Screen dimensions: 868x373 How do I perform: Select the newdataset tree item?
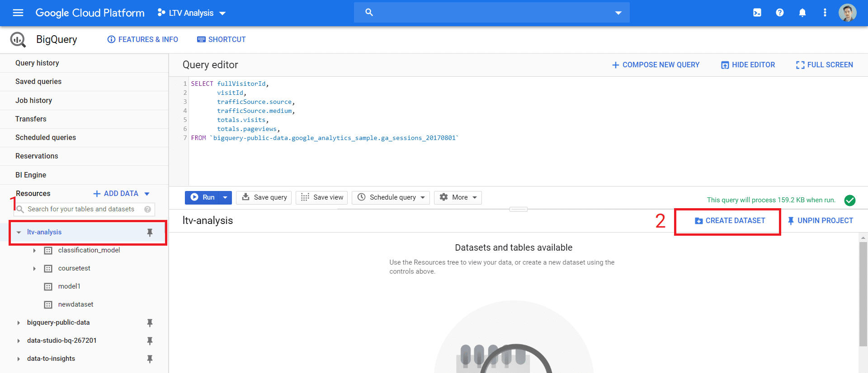click(x=75, y=304)
